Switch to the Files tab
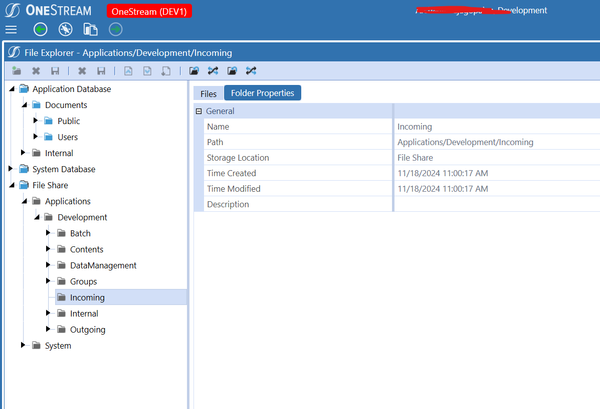 [x=209, y=93]
